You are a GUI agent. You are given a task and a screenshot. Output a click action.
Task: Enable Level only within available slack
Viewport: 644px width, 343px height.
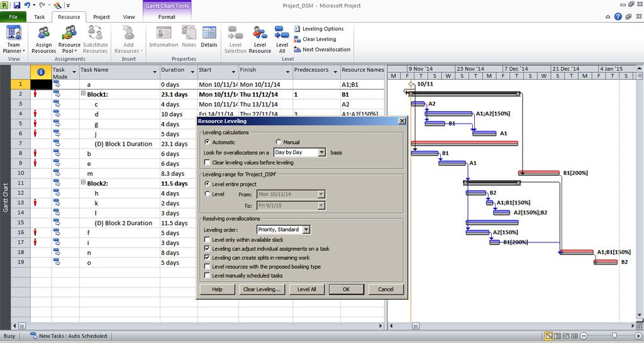tap(208, 239)
